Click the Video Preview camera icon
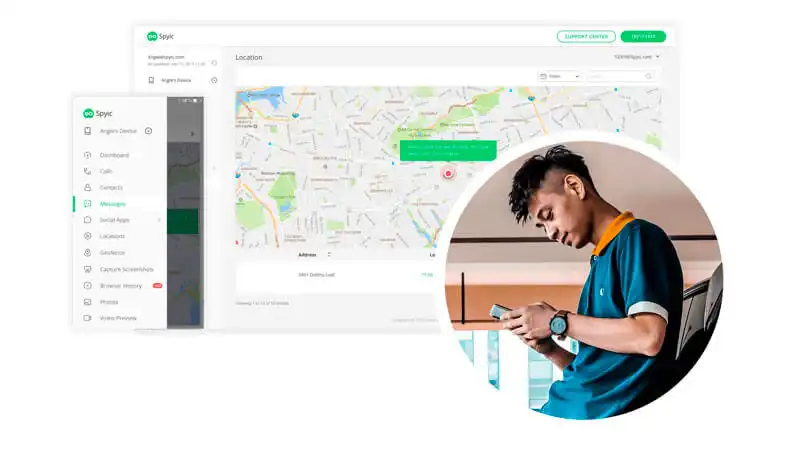This screenshot has width=800, height=450. 88,318
